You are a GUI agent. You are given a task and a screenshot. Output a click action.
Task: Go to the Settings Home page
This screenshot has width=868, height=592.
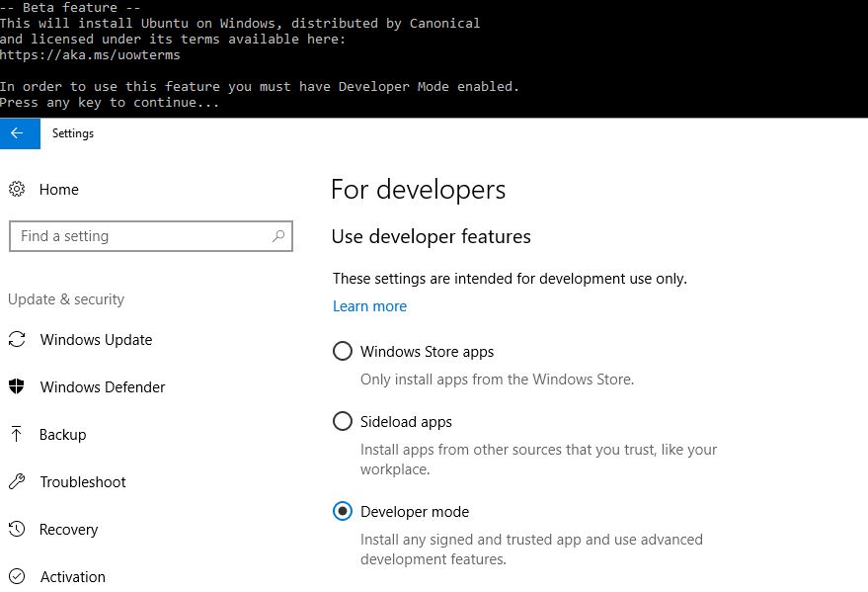click(59, 190)
